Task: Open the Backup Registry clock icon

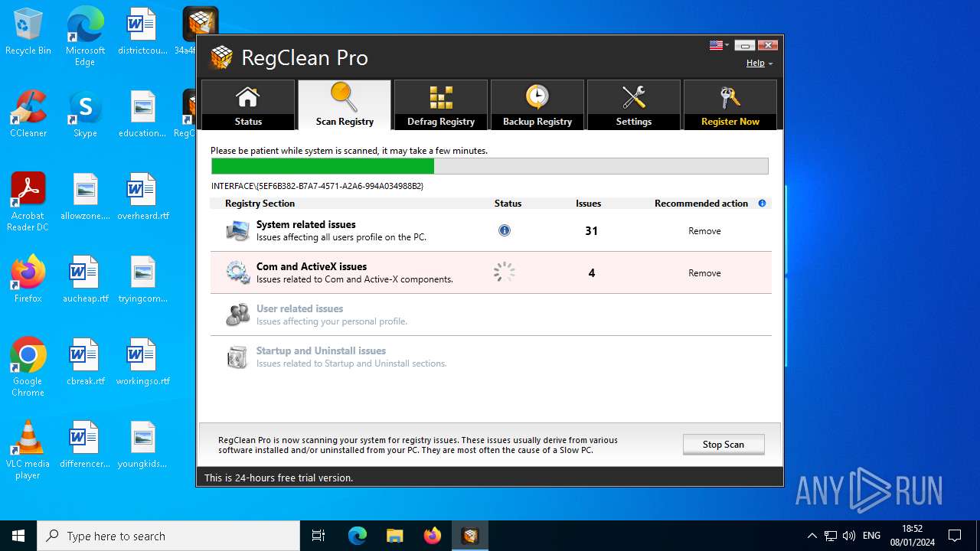Action: point(537,97)
